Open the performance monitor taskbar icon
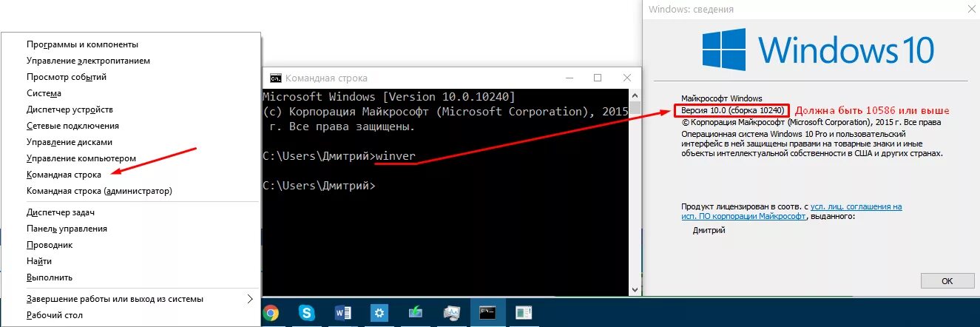The height and width of the screenshot is (327, 980). pyautogui.click(x=451, y=313)
